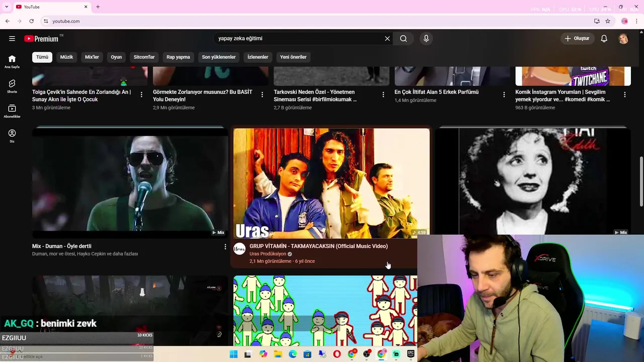Image resolution: width=644 pixels, height=362 pixels.
Task: Open Komik İnstagram Yorumları video title
Action: (562, 96)
